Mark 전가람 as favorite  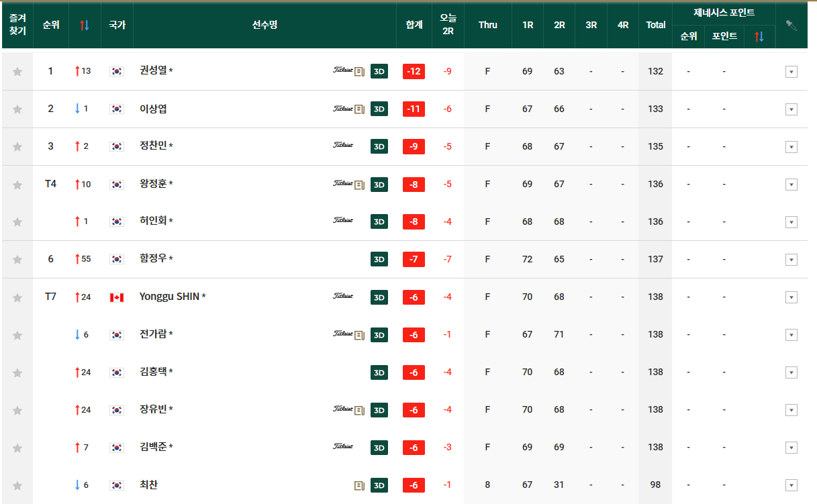(17, 334)
